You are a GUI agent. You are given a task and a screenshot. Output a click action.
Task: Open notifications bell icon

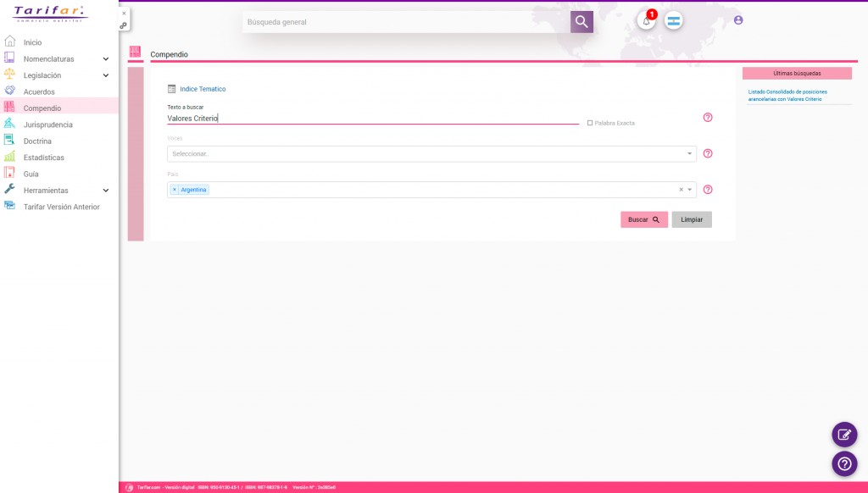646,21
